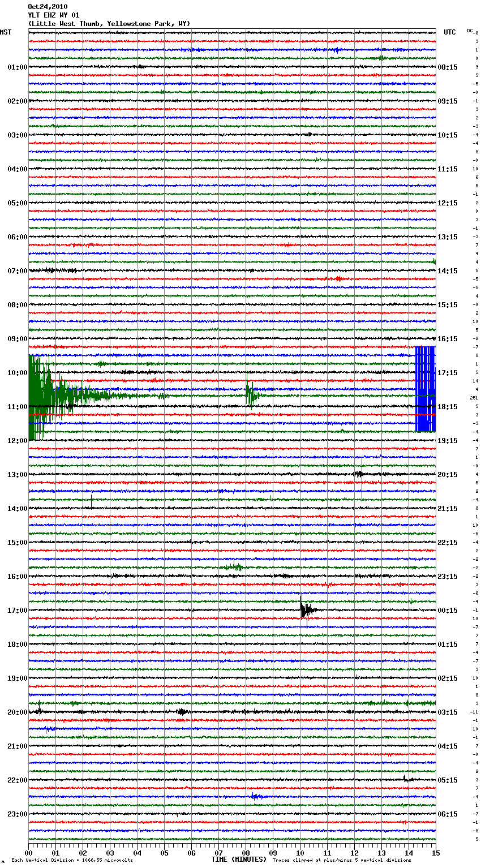Click the 20:15 UTC time label
This screenshot has width=481, height=868.
pos(448,475)
